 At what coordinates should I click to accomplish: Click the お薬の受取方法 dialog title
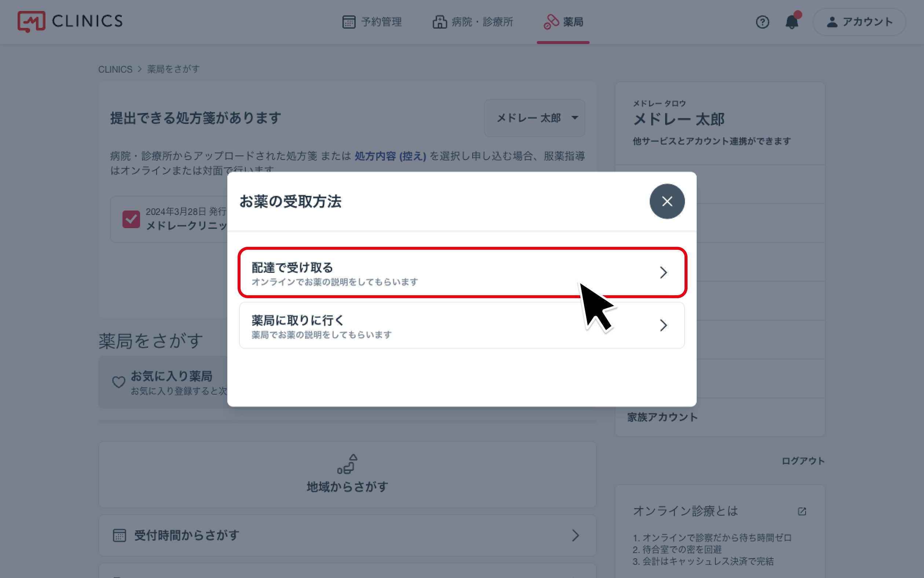click(290, 201)
